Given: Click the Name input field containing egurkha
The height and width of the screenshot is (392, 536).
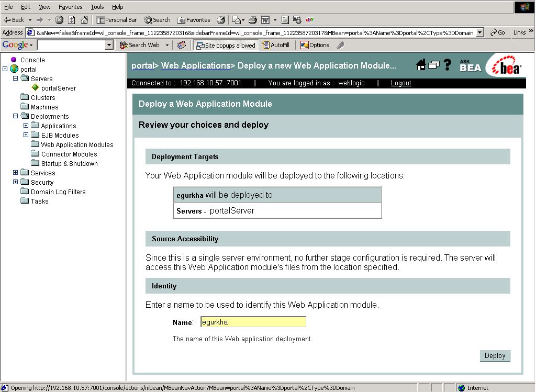Looking at the screenshot, I should pos(253,322).
